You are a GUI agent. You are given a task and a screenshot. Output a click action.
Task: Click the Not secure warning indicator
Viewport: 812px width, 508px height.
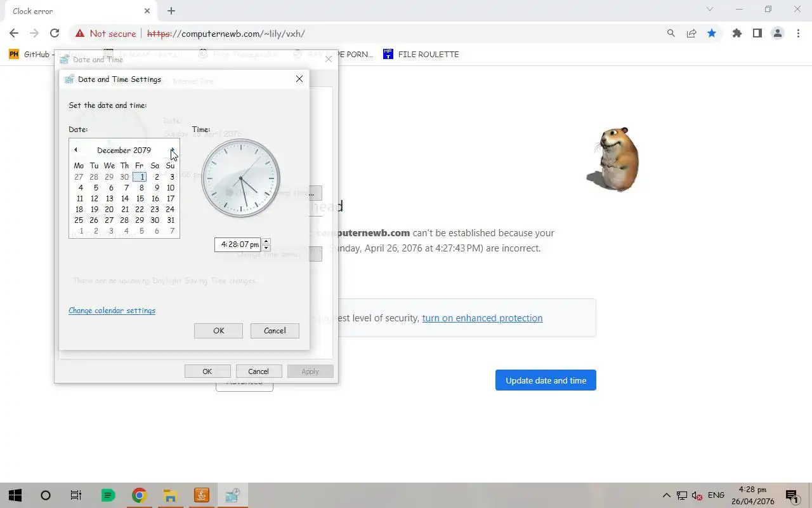click(106, 34)
